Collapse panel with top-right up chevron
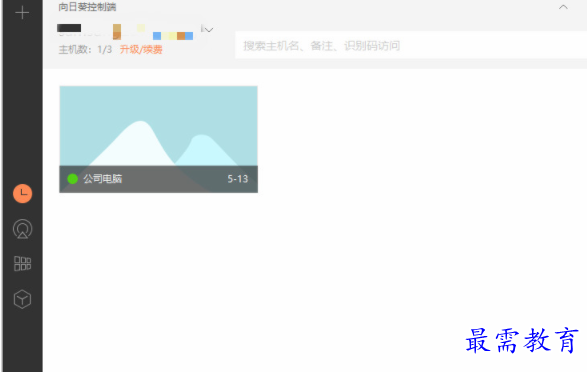 point(563,7)
